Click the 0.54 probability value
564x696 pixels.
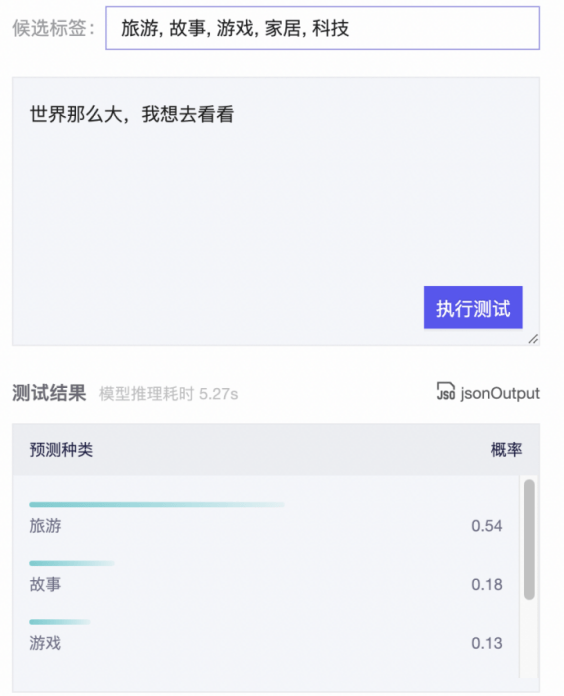[x=487, y=526]
